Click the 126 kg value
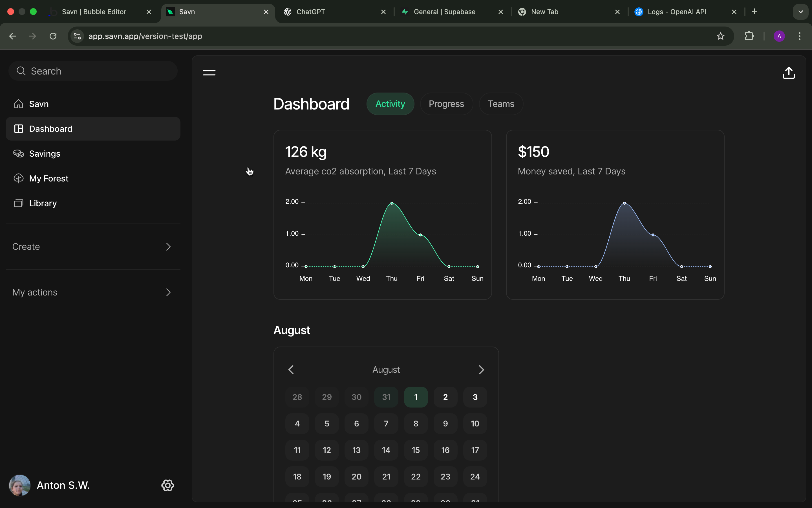812x508 pixels. (x=306, y=152)
